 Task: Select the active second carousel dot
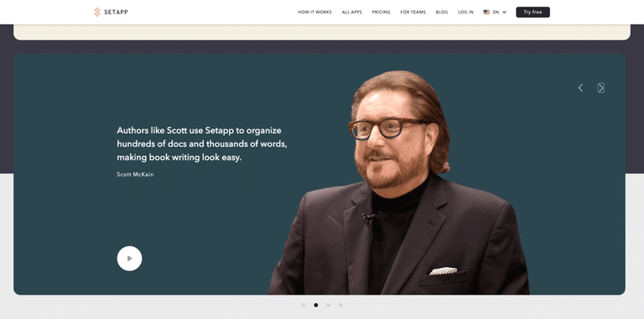316,305
